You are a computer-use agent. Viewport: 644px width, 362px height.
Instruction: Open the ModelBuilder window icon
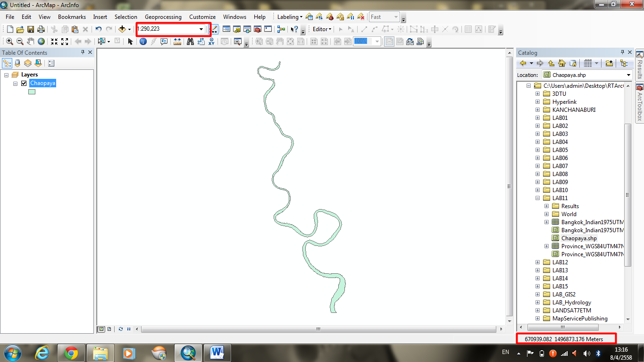click(281, 29)
